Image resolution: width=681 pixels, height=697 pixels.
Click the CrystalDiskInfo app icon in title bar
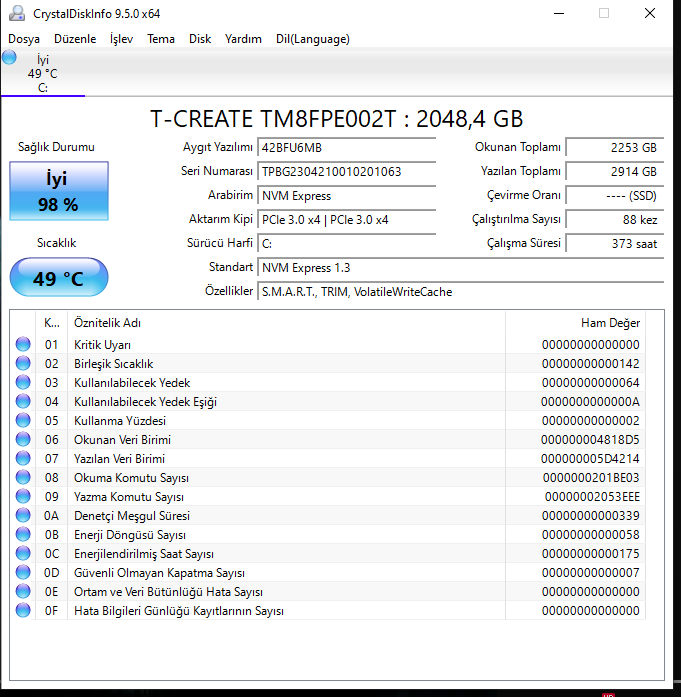pyautogui.click(x=17, y=13)
